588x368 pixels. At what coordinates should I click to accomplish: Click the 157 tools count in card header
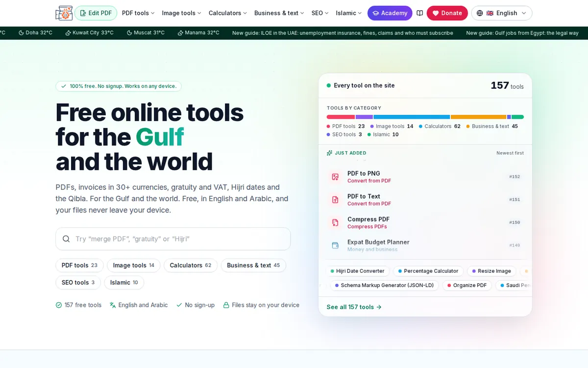[x=507, y=85]
